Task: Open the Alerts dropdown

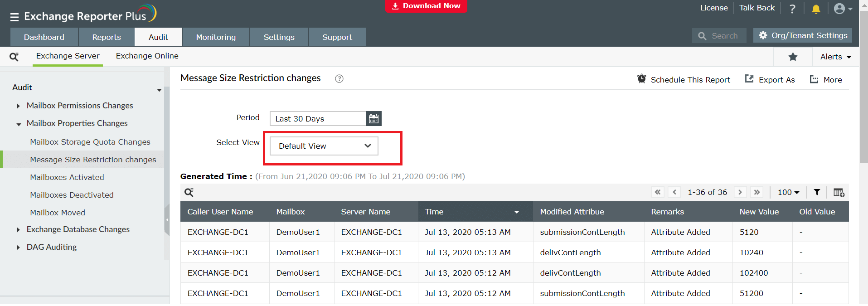Action: (836, 57)
